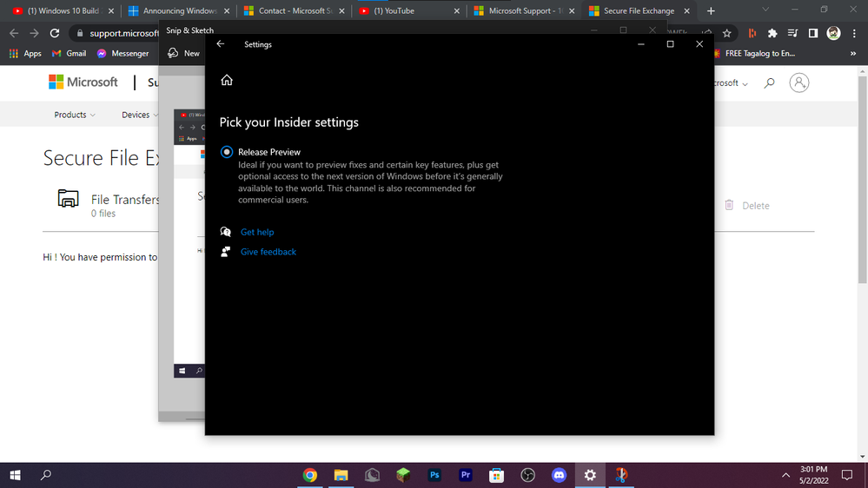This screenshot has height=488, width=868.
Task: Open Minecraft from the taskbar
Action: click(403, 475)
